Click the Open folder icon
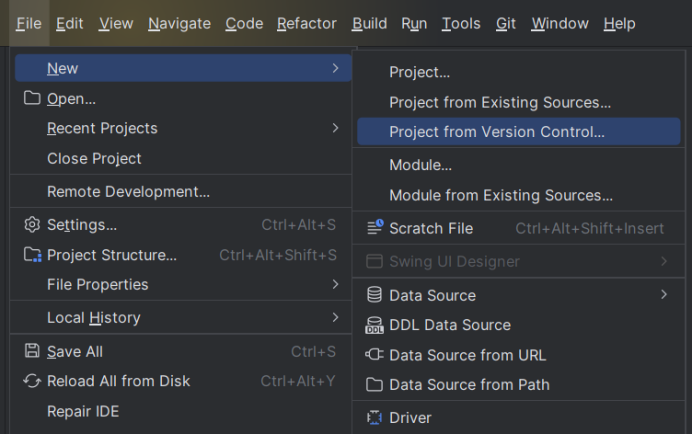This screenshot has width=693, height=435. pyautogui.click(x=32, y=99)
